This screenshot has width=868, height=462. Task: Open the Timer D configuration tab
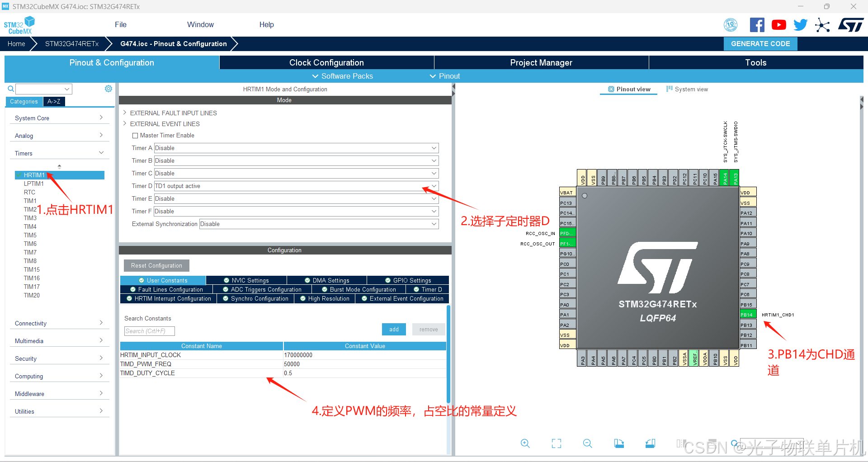[428, 289]
